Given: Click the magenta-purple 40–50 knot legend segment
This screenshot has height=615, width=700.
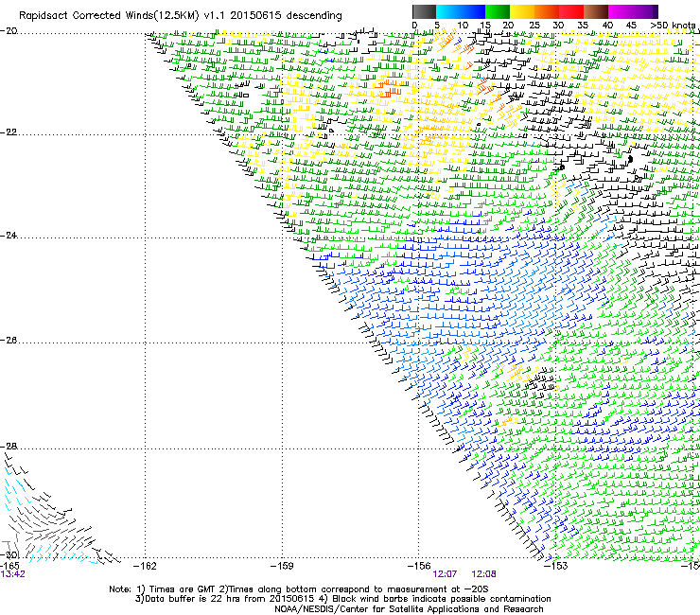Looking at the screenshot, I should pyautogui.click(x=633, y=11).
